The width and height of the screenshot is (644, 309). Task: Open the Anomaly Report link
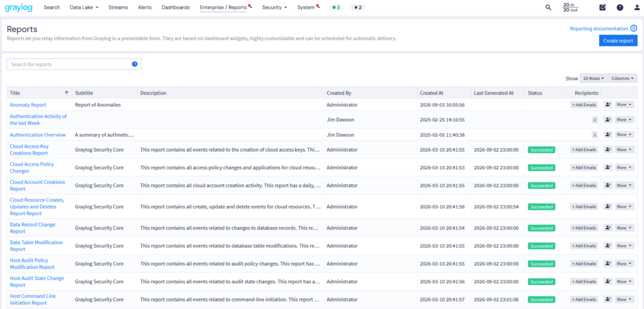[x=28, y=104]
